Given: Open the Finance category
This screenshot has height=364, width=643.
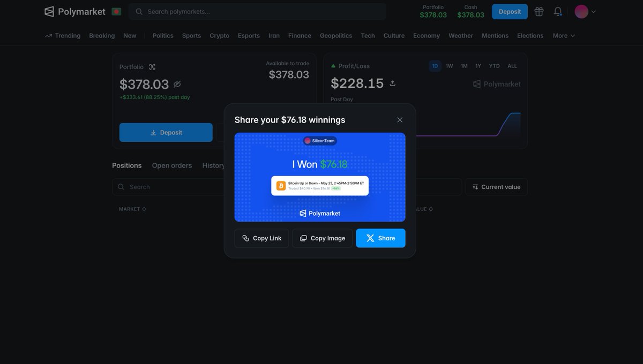Looking at the screenshot, I should (x=300, y=36).
